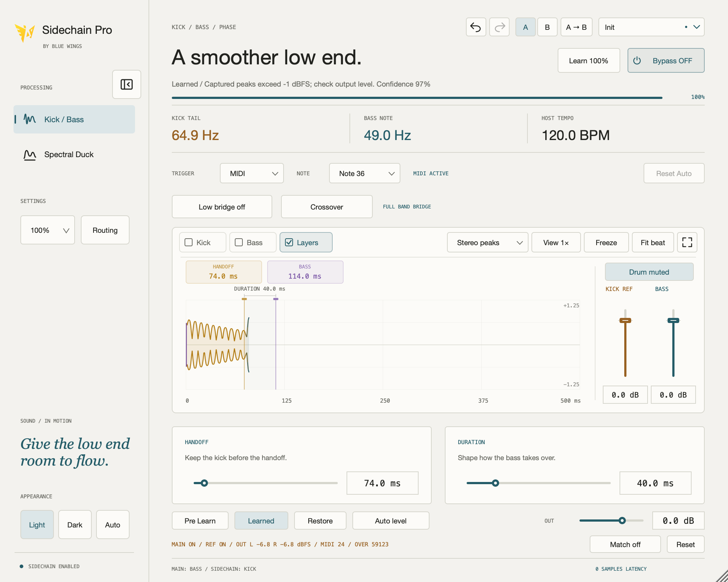Uncheck the Layers checkbox

289,242
